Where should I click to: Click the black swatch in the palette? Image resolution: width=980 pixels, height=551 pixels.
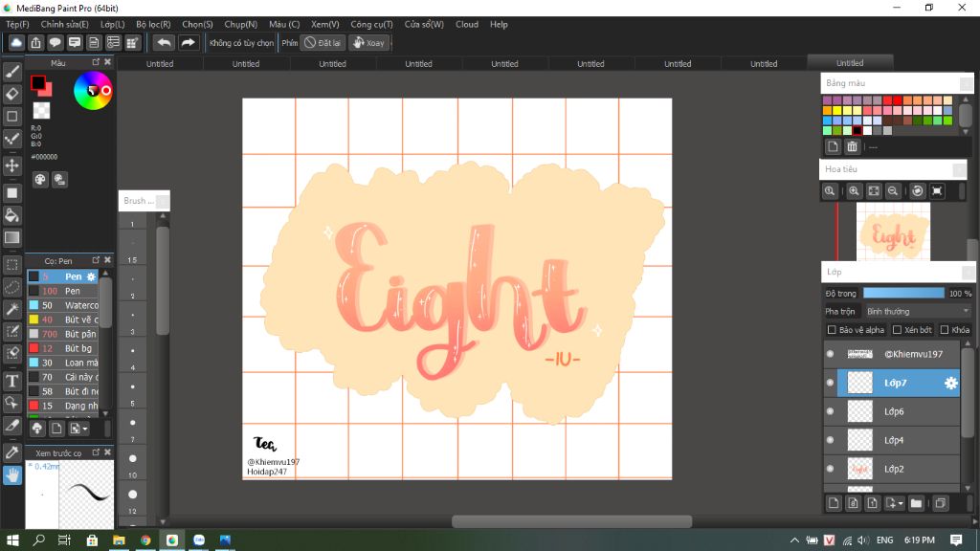(x=857, y=130)
